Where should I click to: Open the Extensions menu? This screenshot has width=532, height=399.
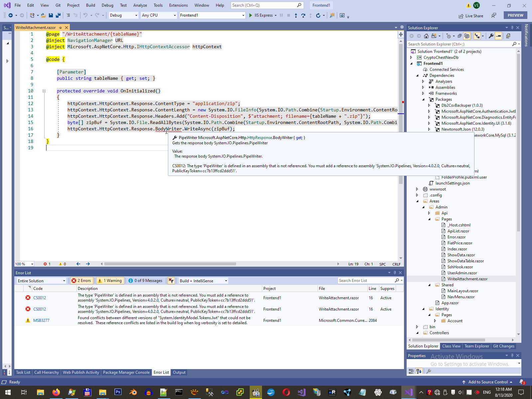pos(179,5)
